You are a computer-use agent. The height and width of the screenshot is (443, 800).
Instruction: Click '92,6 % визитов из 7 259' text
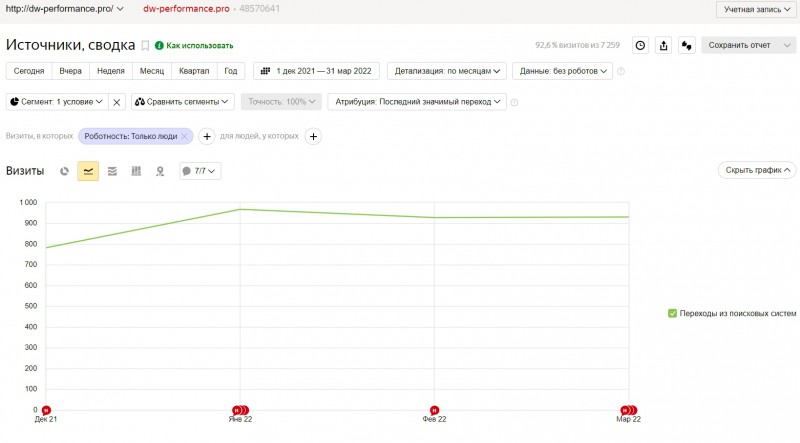pos(577,45)
